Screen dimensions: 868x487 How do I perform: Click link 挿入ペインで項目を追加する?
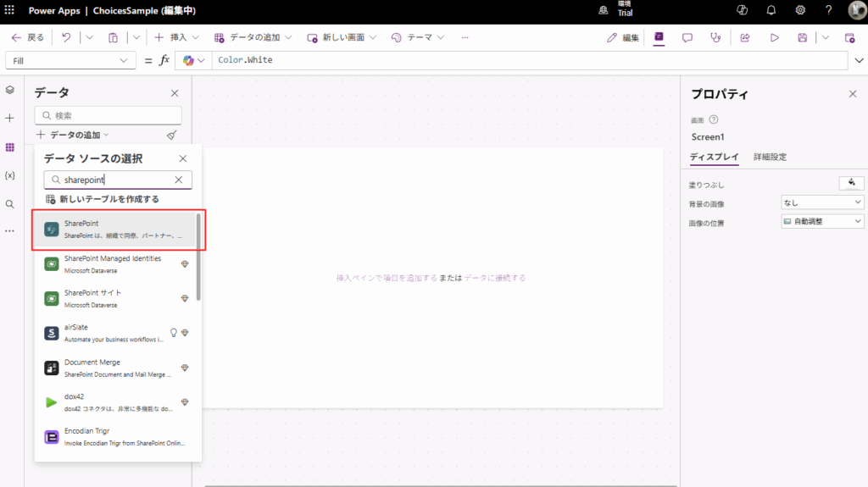click(x=387, y=278)
